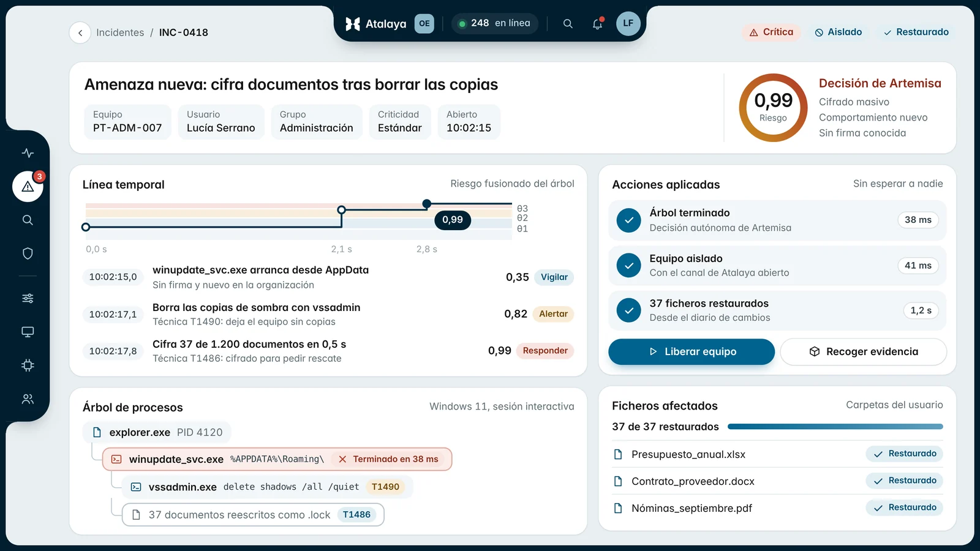Click Recoger evidencia button
980x551 pixels.
pos(864,351)
